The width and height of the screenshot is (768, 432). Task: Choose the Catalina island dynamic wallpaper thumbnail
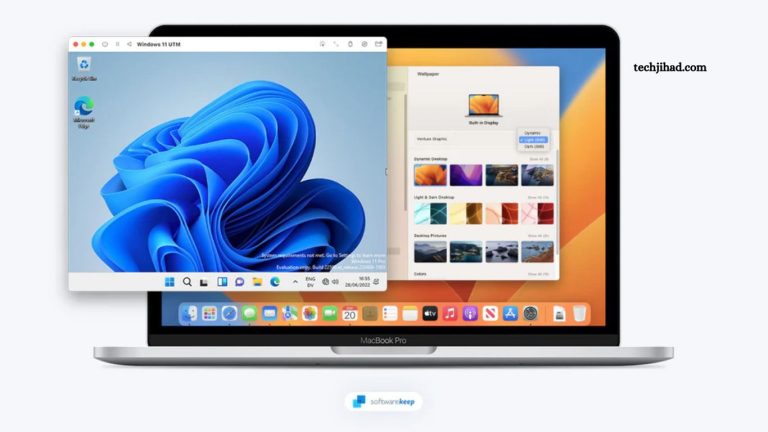537,175
